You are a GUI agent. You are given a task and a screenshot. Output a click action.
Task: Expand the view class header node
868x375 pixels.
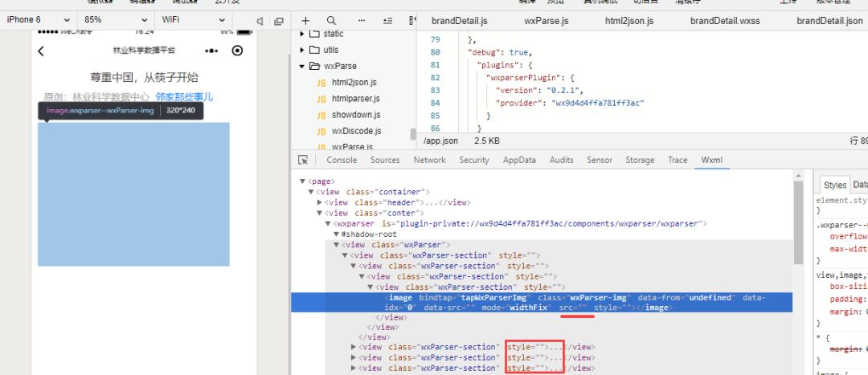320,202
